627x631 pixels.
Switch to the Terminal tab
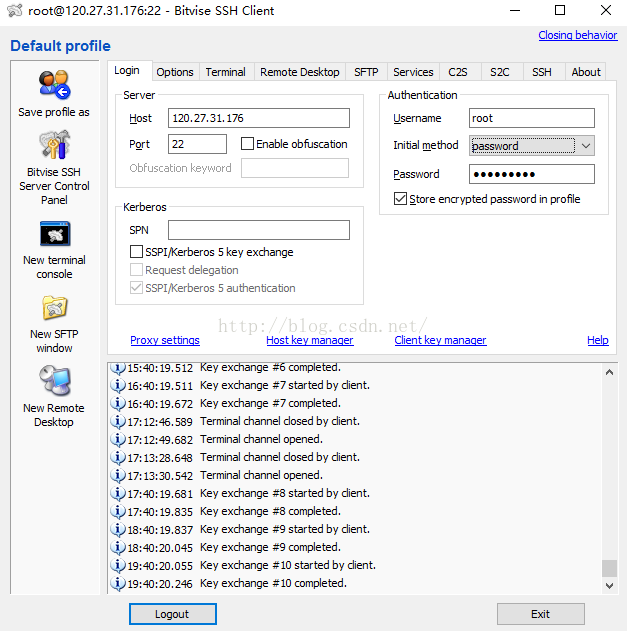tap(226, 72)
